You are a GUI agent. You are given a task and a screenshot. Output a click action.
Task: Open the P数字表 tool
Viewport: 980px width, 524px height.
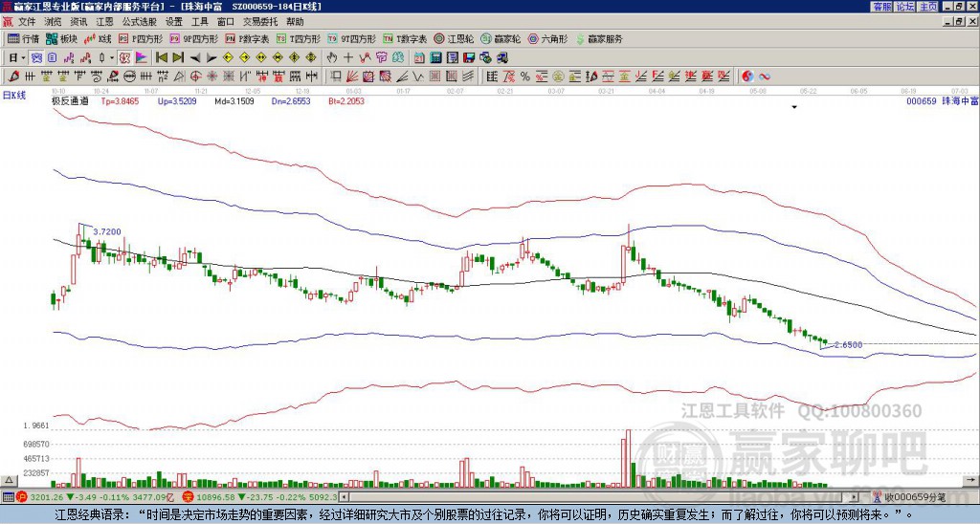248,38
